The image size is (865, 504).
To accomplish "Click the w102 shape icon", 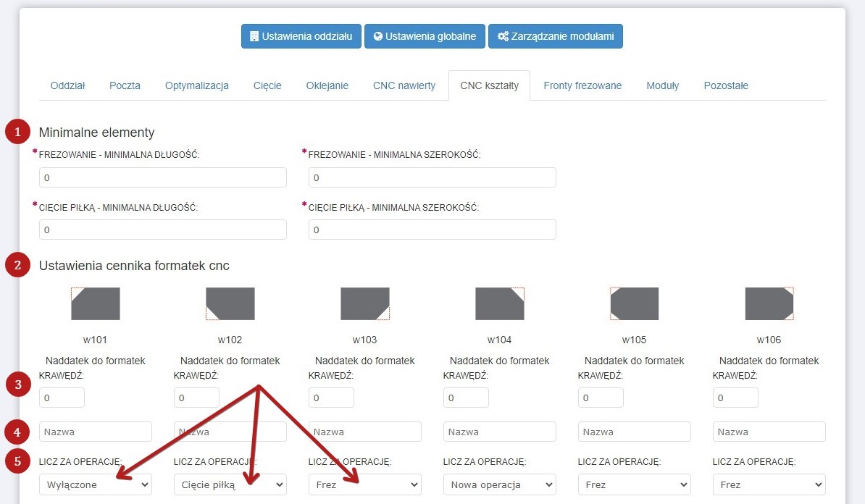I will tap(230, 303).
